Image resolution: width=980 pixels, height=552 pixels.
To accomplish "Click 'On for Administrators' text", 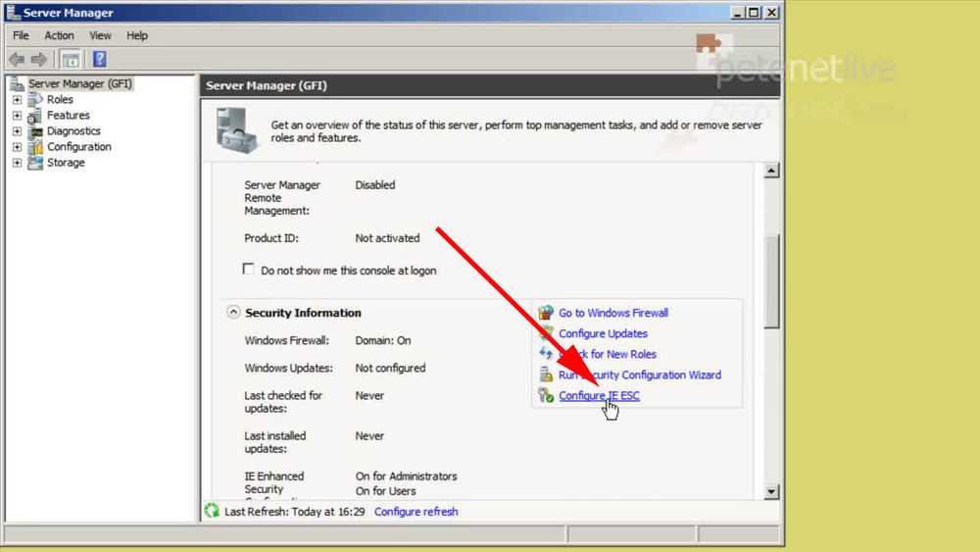I will point(407,477).
